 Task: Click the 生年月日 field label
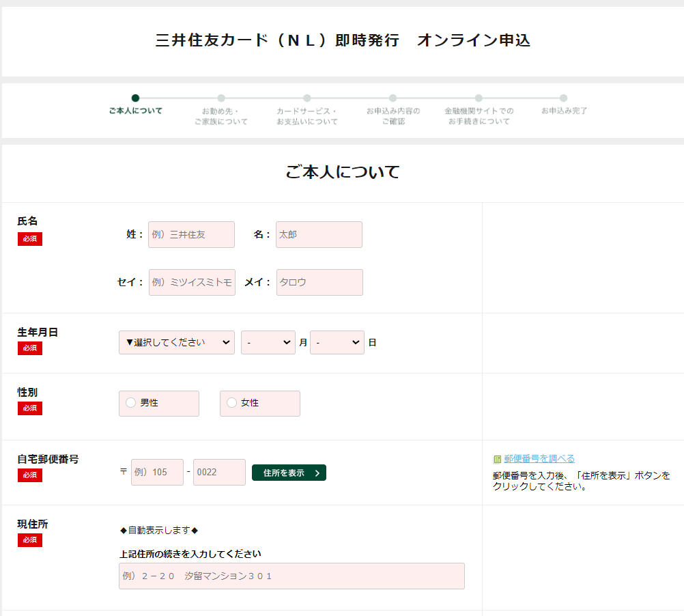pos(38,333)
